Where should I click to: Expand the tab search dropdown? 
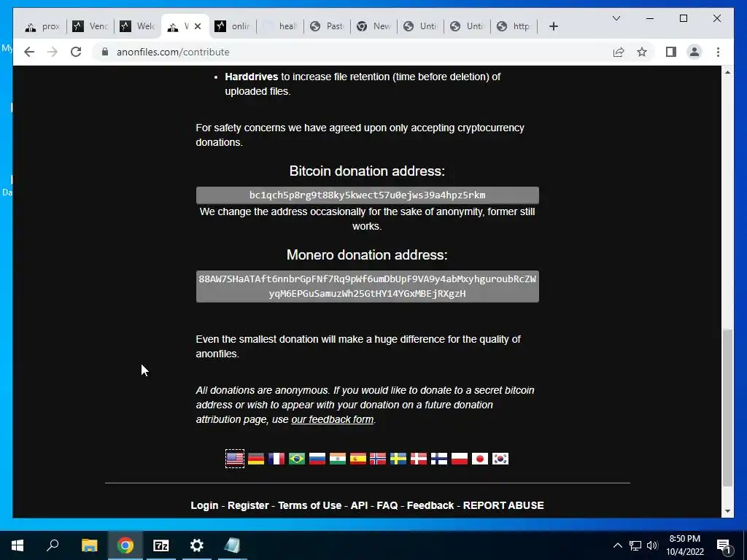tap(616, 18)
